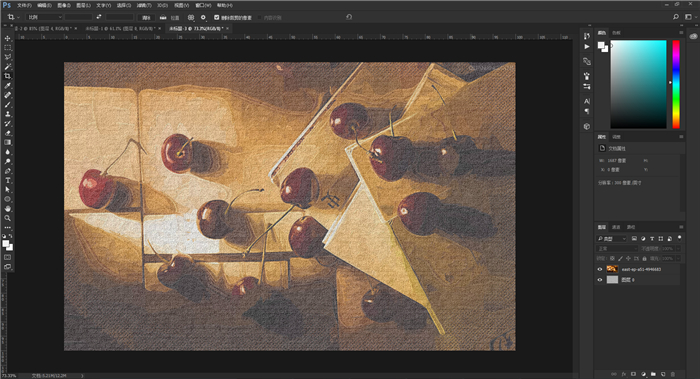Toggle lock image pixels brush icon
The height and width of the screenshot is (379, 700).
point(620,258)
